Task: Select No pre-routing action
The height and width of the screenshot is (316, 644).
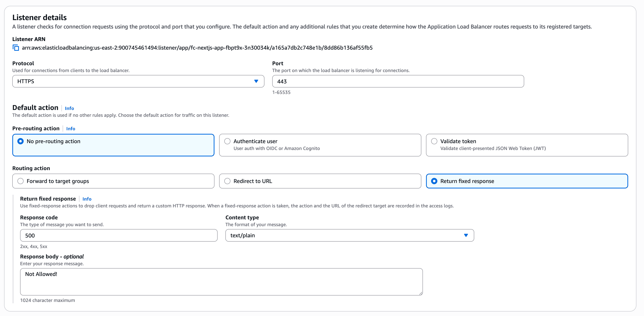Action: (x=20, y=141)
